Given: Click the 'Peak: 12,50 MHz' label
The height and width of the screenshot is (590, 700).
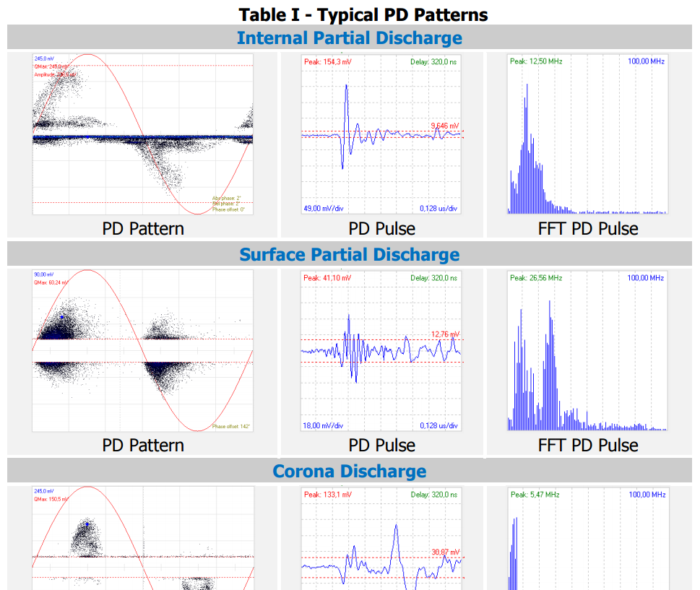Looking at the screenshot, I should pos(536,61).
